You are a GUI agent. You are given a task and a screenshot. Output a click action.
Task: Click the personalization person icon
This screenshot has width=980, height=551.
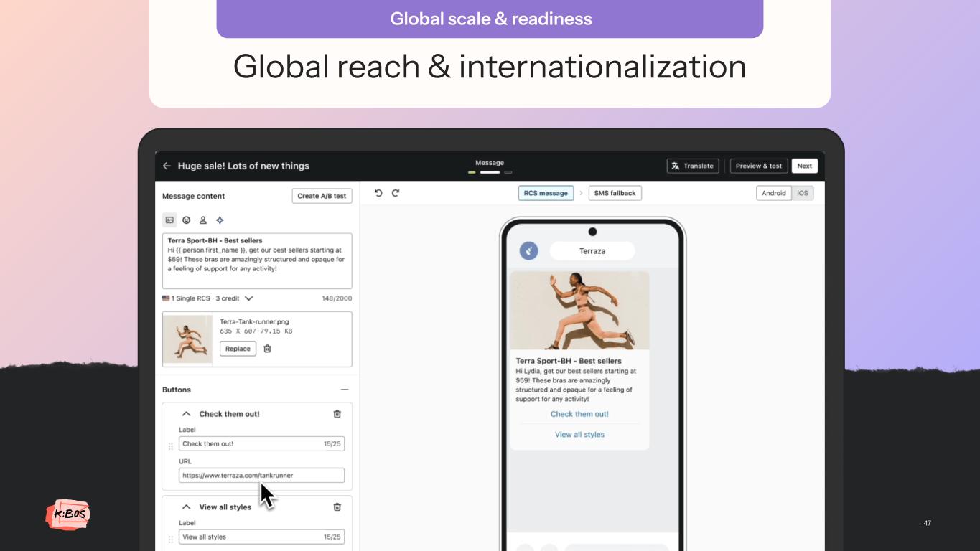tap(203, 220)
